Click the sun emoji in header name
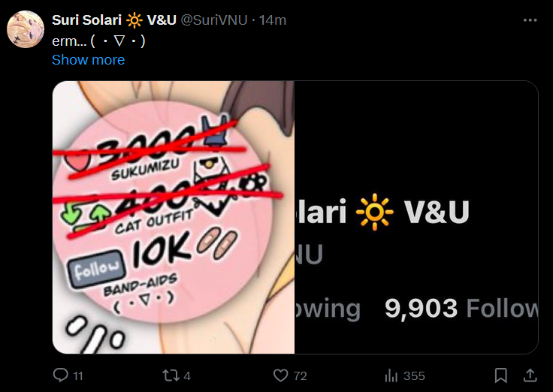The width and height of the screenshot is (553, 392). (134, 20)
